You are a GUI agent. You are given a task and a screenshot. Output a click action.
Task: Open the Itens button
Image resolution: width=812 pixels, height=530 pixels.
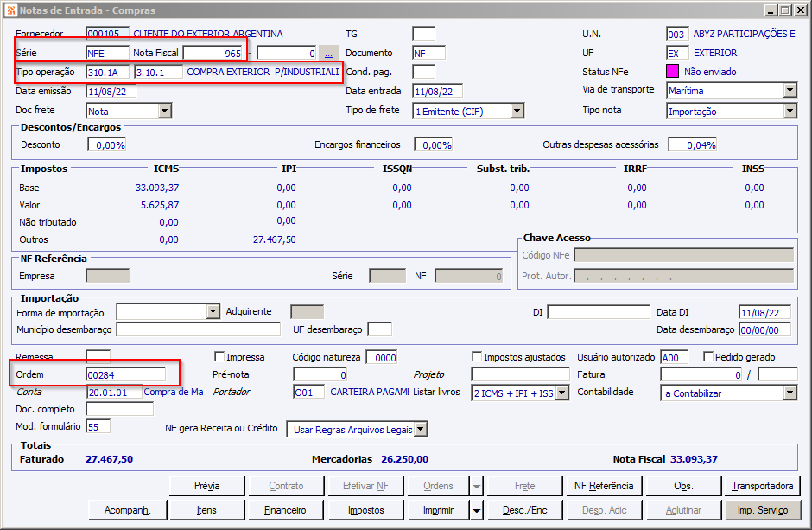pyautogui.click(x=206, y=510)
